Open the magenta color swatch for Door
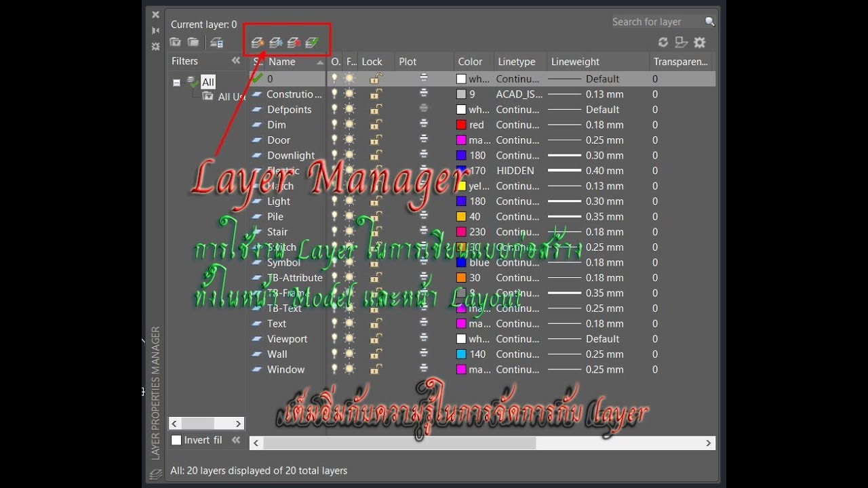Image resolution: width=868 pixels, height=488 pixels. coord(461,140)
